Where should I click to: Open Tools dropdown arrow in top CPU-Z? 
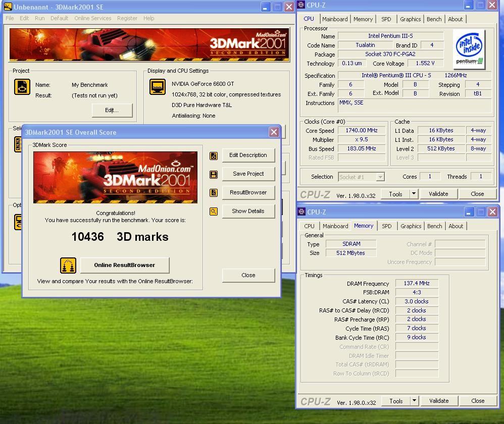pyautogui.click(x=414, y=194)
